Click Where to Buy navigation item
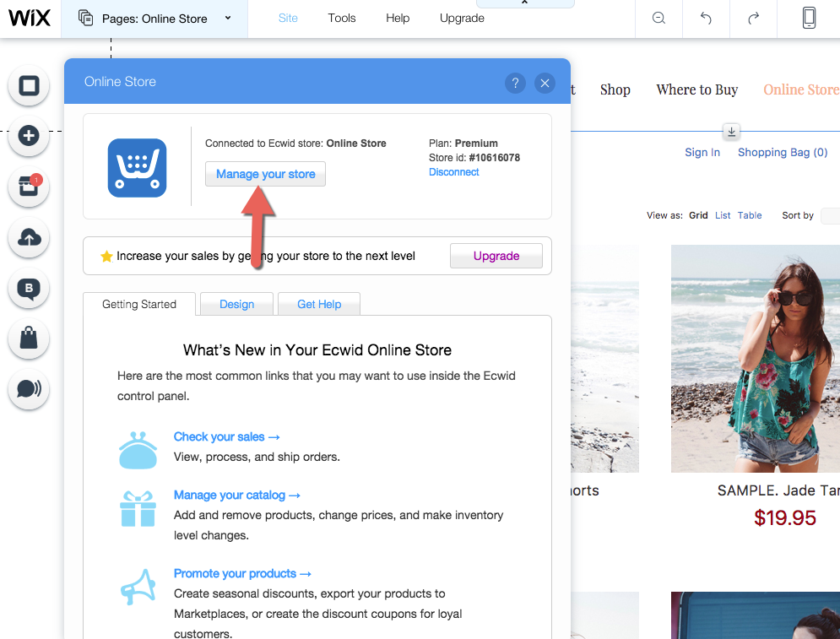 (697, 89)
